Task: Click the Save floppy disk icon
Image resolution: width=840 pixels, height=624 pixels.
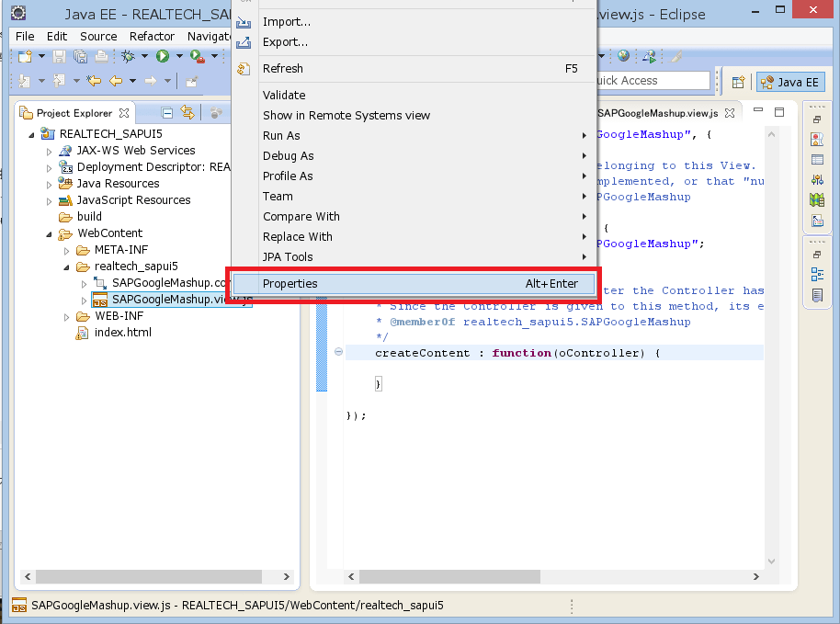Action: pos(59,56)
